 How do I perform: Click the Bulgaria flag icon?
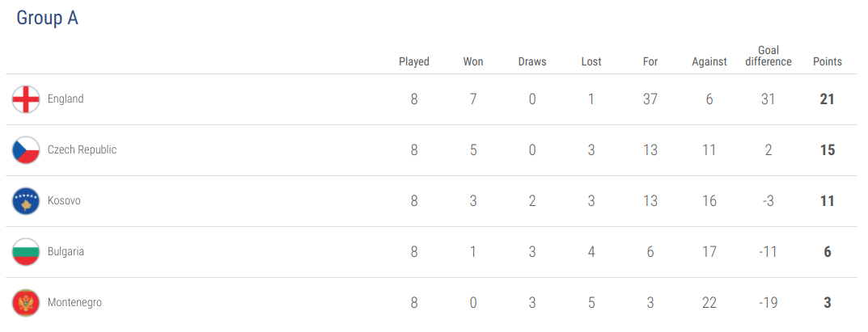(26, 252)
